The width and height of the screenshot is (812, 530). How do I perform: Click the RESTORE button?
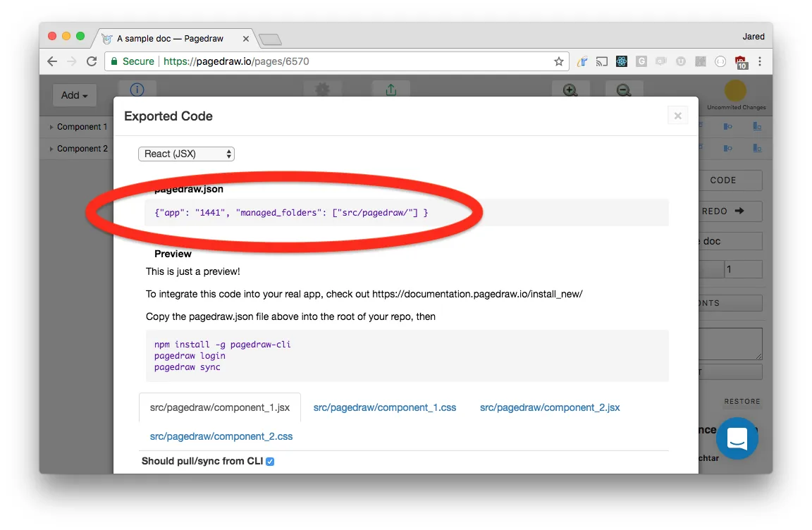[x=742, y=401]
